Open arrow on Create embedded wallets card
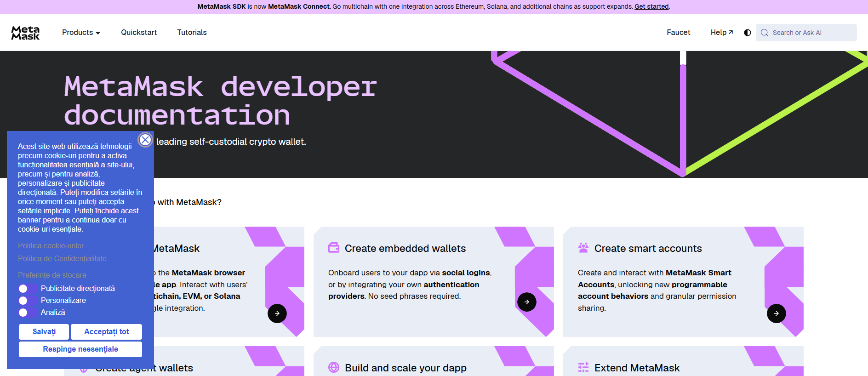868x376 pixels. coord(527,302)
